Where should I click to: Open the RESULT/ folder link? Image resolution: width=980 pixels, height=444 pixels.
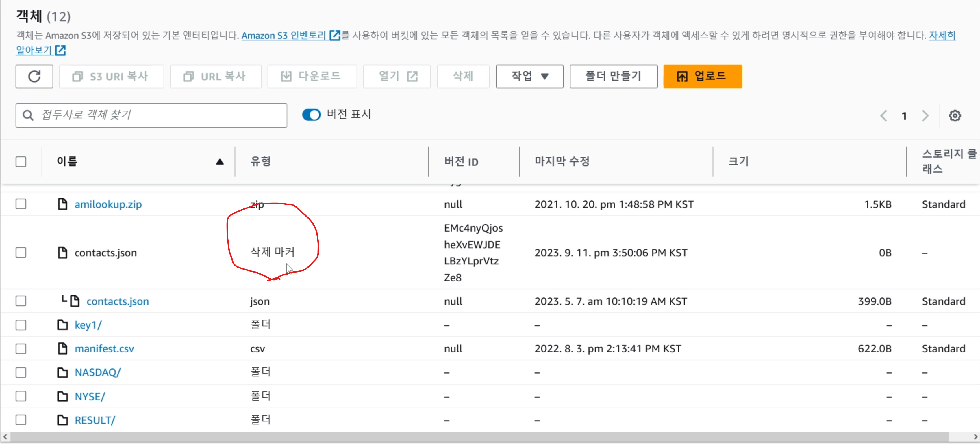click(x=95, y=420)
